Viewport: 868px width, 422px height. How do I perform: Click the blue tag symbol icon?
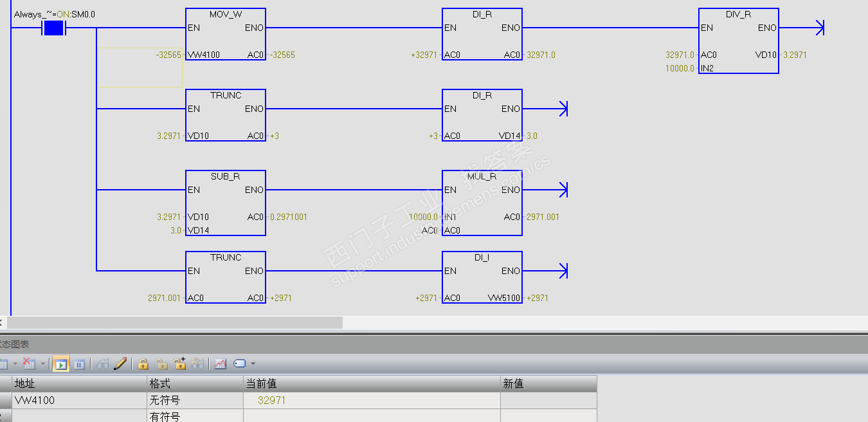(240, 364)
